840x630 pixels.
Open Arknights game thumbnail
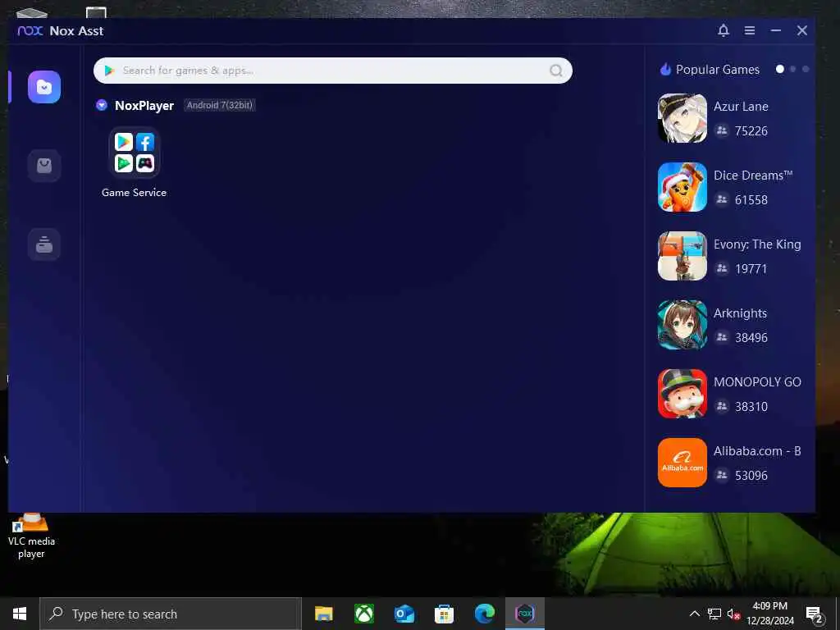682,325
